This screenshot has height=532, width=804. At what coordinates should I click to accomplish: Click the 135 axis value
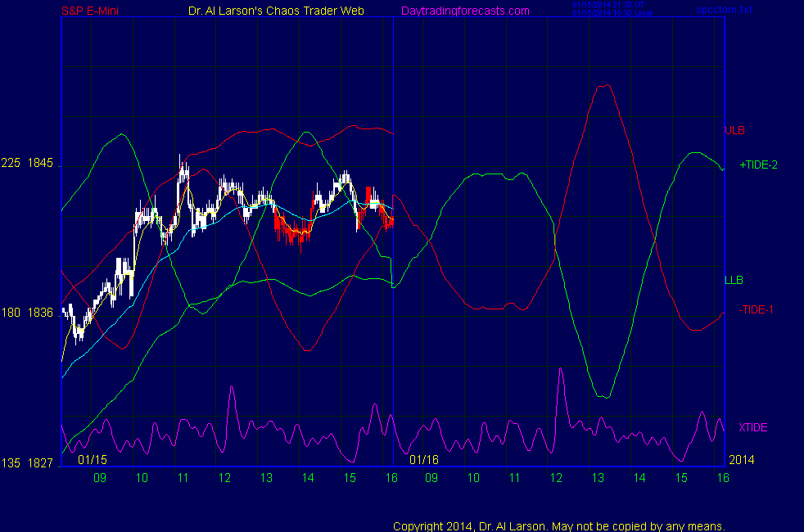[11, 463]
